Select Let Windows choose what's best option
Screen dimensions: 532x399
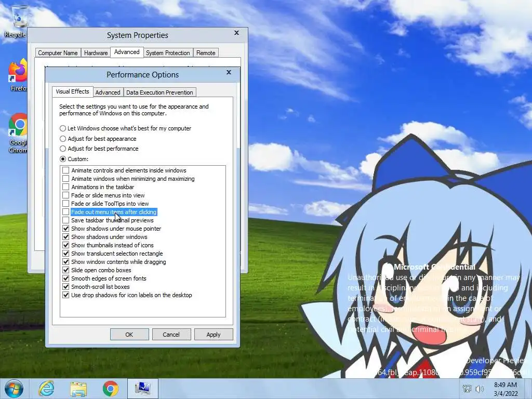[63, 128]
